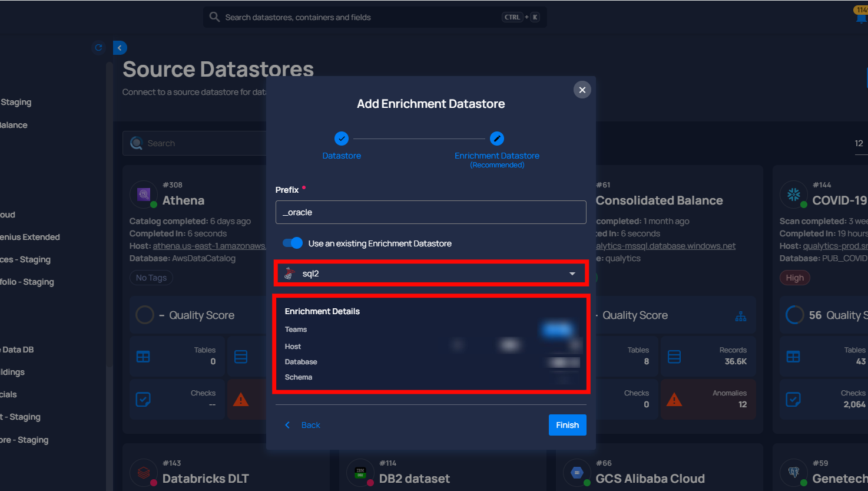868x491 pixels.
Task: Click the Enrichment Datastore step label
Action: tap(497, 156)
